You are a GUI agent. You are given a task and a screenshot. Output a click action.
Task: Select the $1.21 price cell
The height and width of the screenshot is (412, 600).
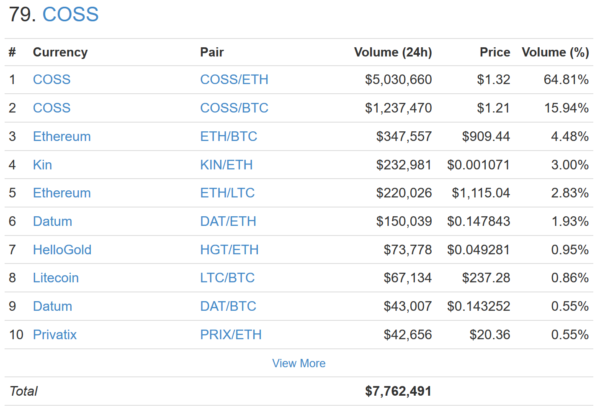[x=494, y=108]
